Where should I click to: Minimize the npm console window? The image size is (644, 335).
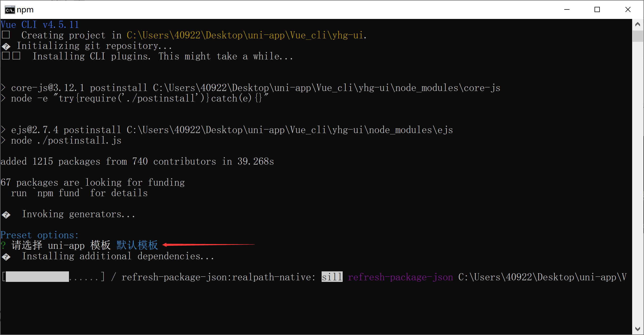(x=567, y=10)
